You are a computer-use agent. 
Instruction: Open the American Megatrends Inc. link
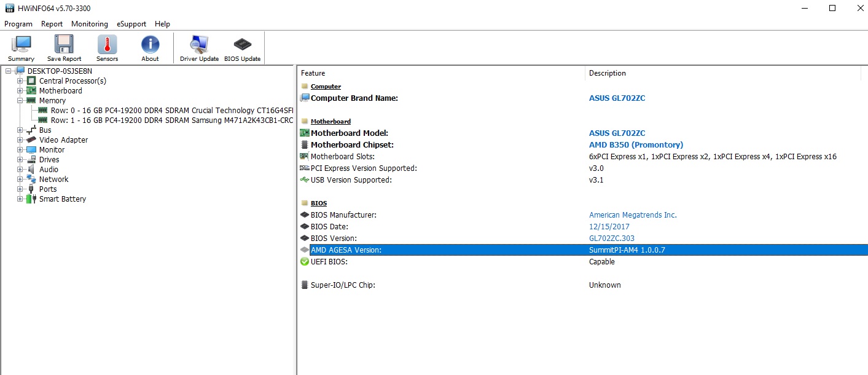click(633, 215)
